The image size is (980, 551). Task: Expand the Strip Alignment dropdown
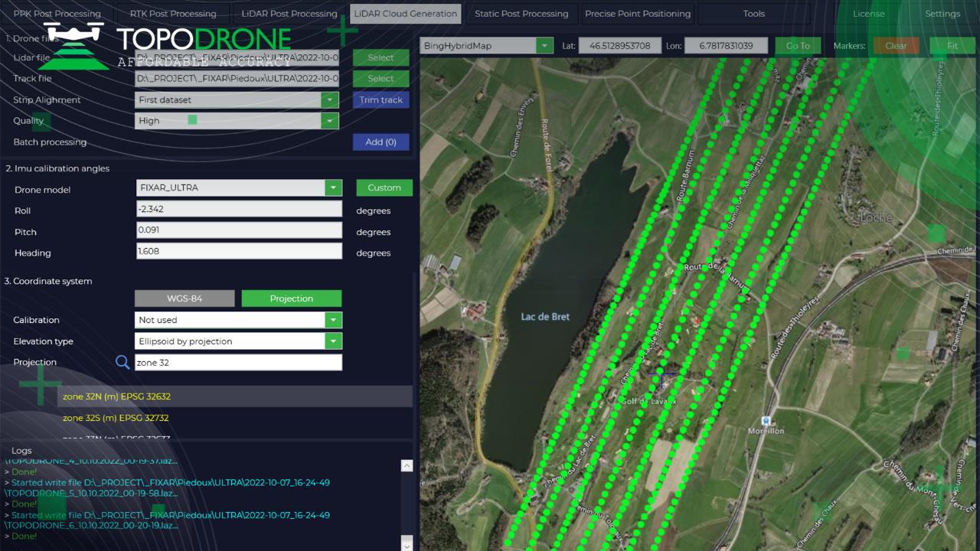(329, 100)
